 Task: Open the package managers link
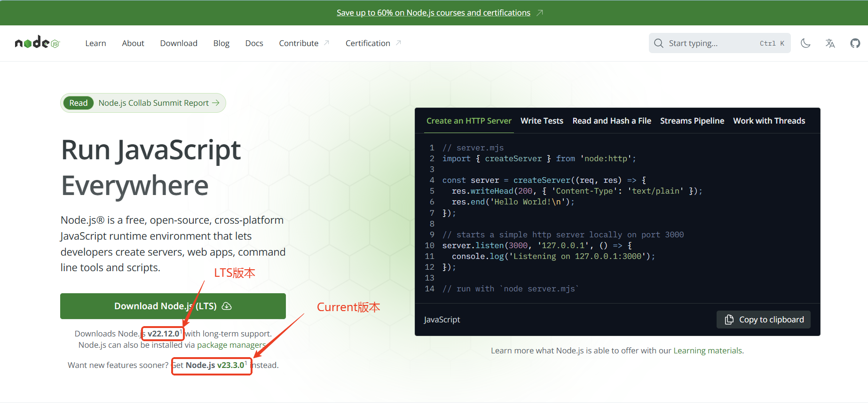point(231,345)
